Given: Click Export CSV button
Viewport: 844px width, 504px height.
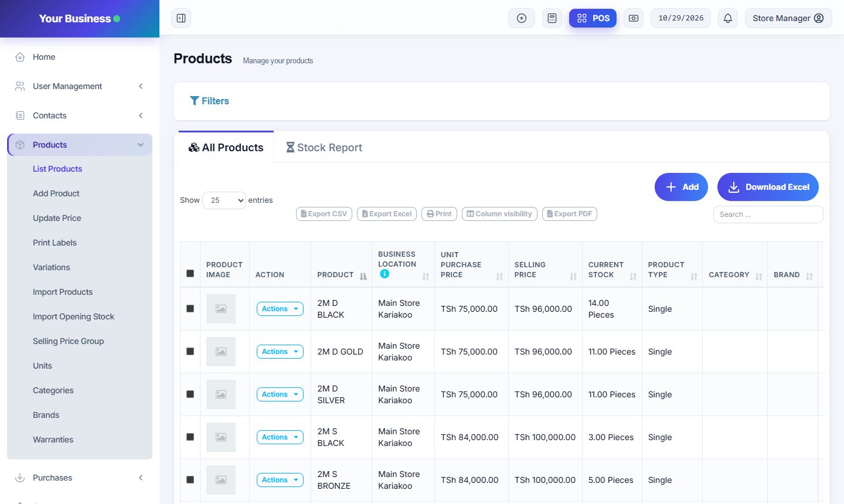Looking at the screenshot, I should [x=324, y=214].
